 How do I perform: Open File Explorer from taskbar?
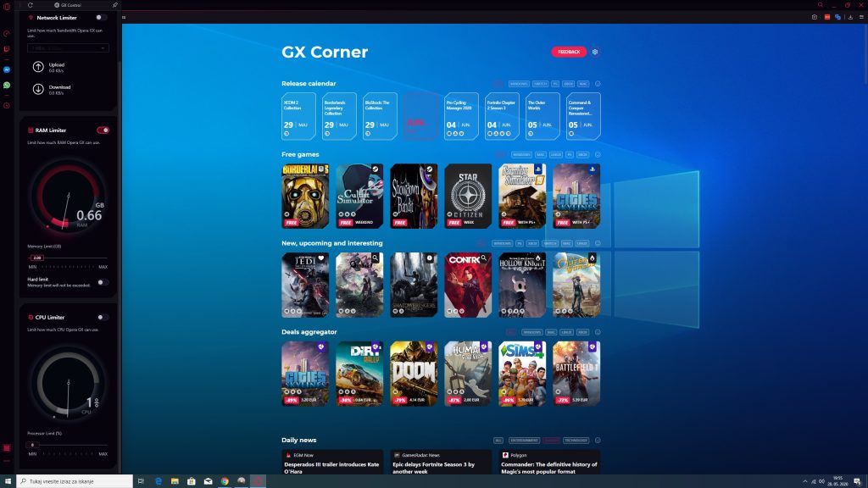tap(175, 481)
